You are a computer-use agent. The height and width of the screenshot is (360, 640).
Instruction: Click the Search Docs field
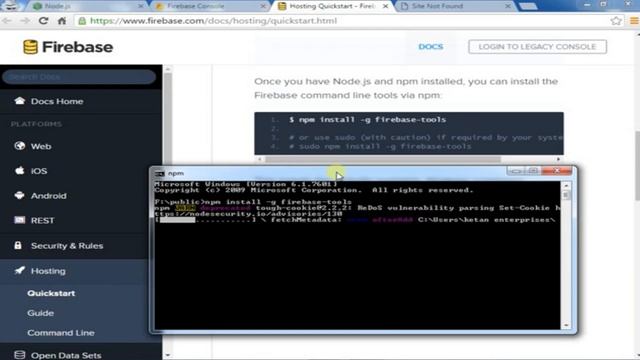[79, 77]
